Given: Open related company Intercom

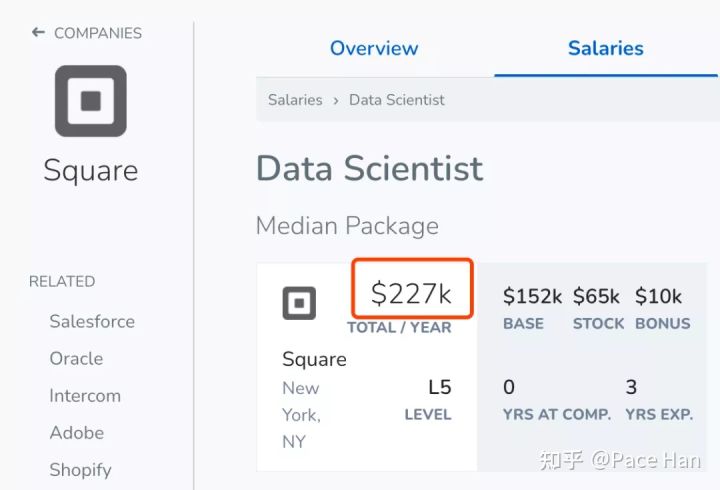Looking at the screenshot, I should [x=85, y=396].
